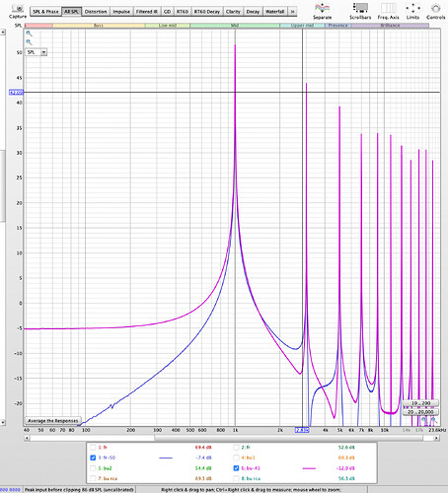Toggle graph Scrollbars icon
This screenshot has height=493, width=448.
(x=360, y=8)
